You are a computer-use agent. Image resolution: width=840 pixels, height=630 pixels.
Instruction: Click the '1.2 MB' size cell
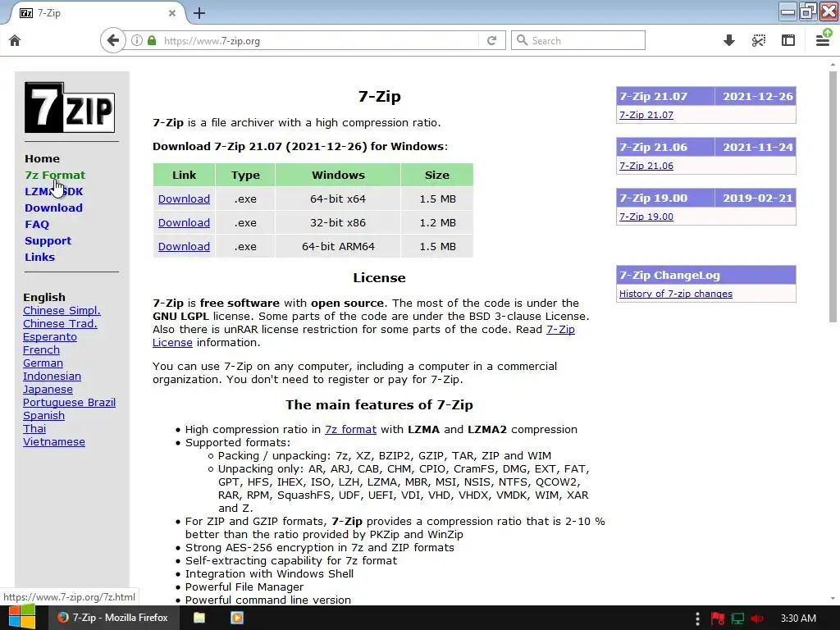pos(438,222)
